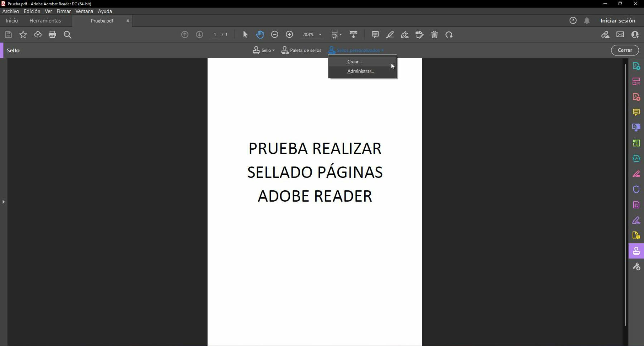Viewport: 644px width, 346px height.
Task: Open the zoom percentage dropdown arrow
Action: pos(320,35)
